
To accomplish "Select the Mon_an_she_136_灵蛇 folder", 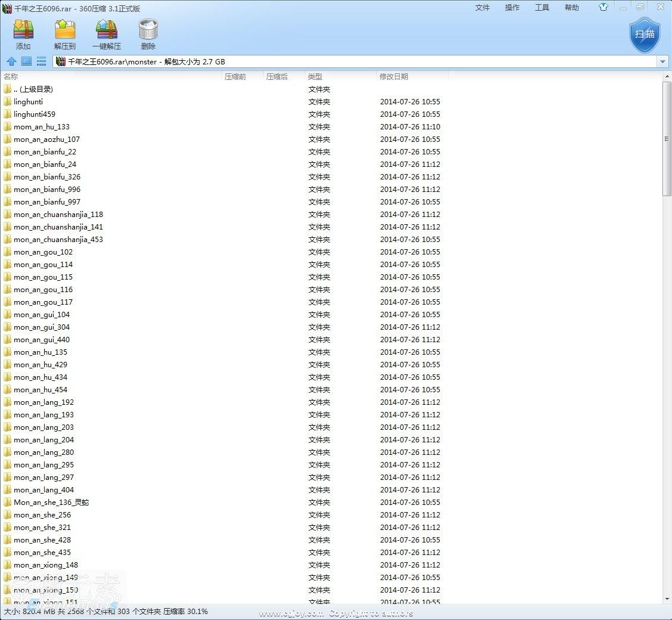I will tap(51, 503).
